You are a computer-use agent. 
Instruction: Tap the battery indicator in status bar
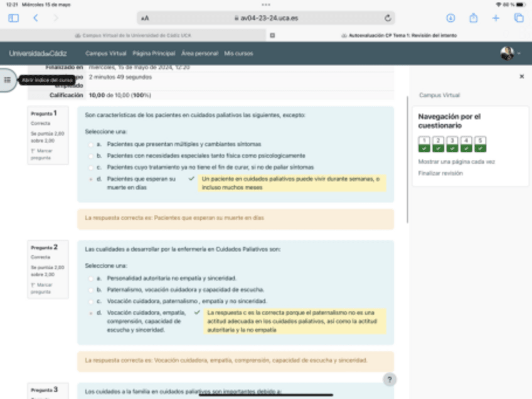[521, 5]
